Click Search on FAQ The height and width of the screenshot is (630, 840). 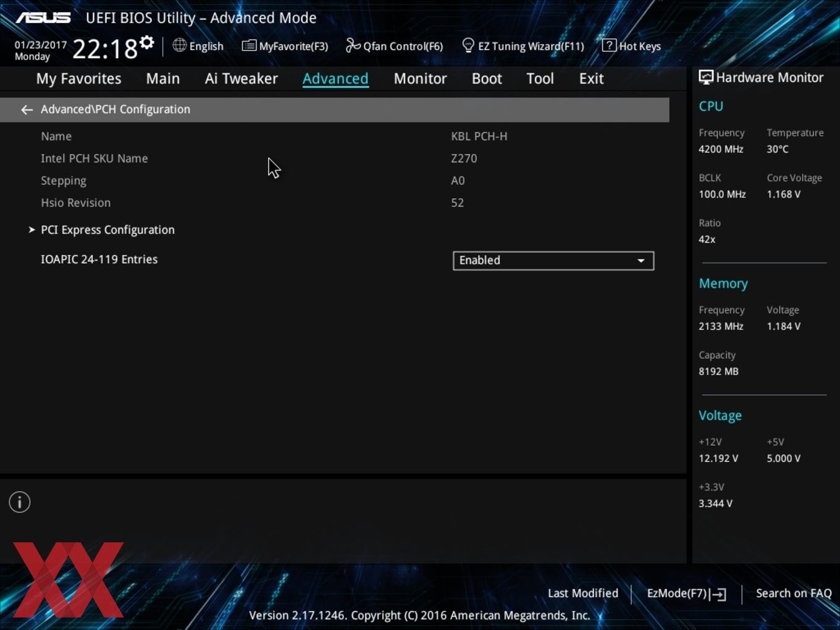794,593
